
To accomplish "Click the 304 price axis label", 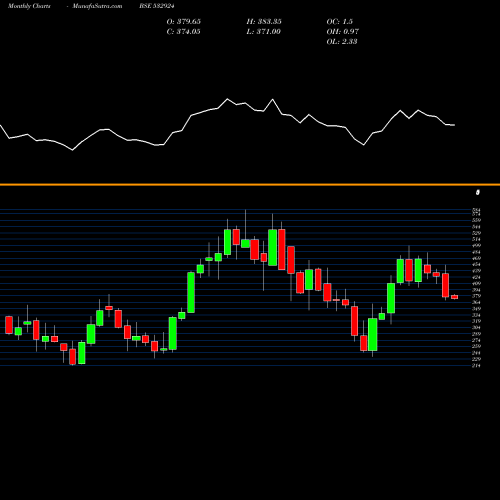I will (476, 328).
